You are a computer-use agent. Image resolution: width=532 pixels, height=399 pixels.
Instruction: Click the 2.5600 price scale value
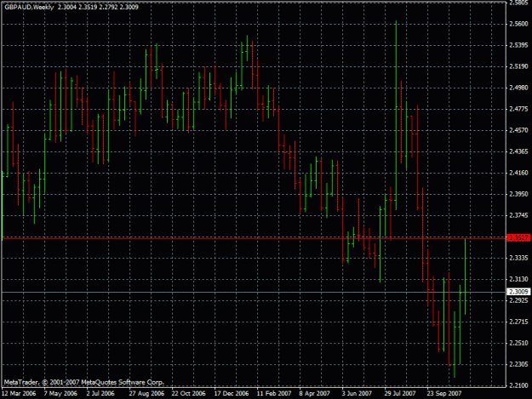point(518,24)
